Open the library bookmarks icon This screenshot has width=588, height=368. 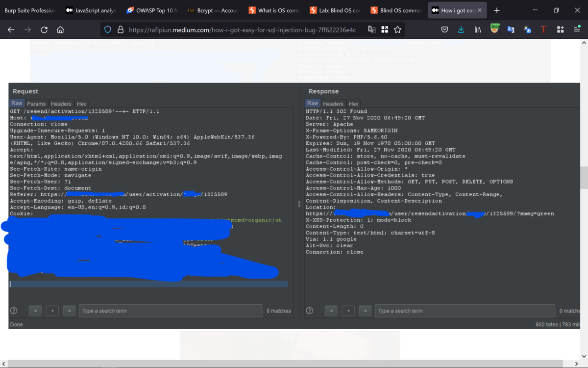click(478, 30)
